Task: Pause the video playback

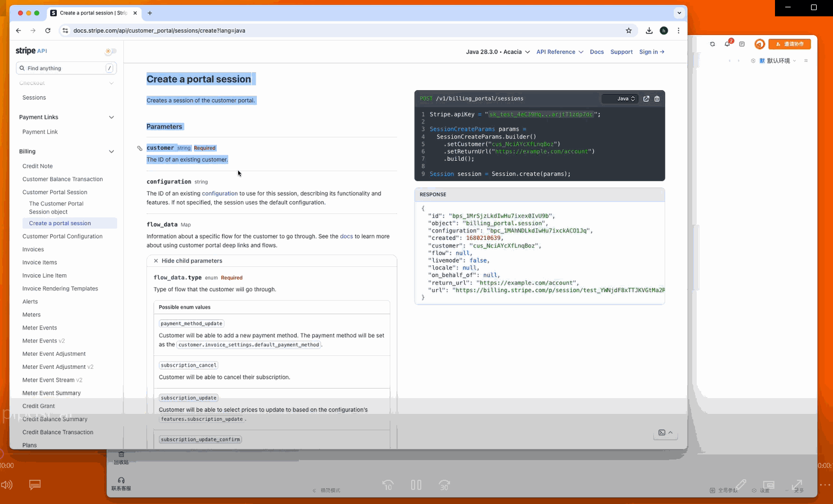Action: [416, 485]
